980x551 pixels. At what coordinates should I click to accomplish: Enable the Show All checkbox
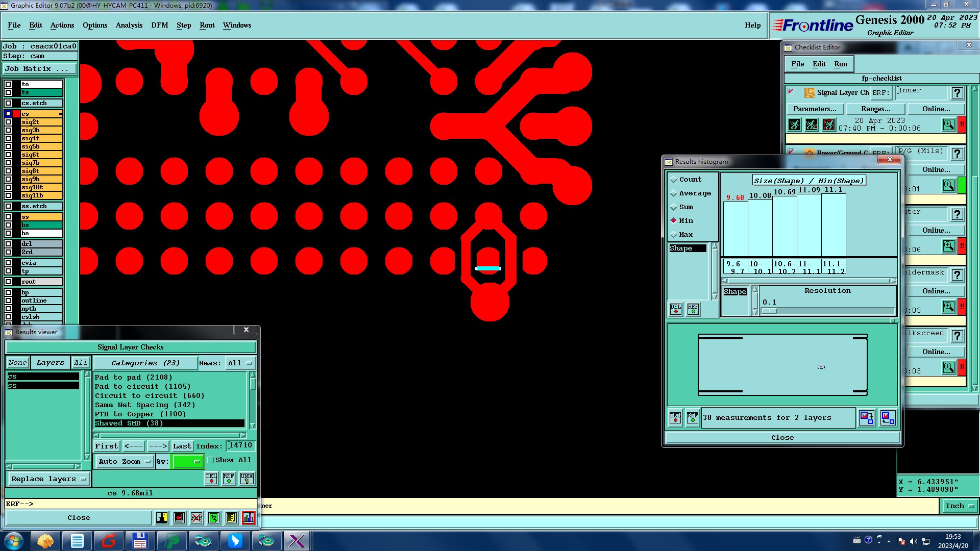click(x=211, y=460)
